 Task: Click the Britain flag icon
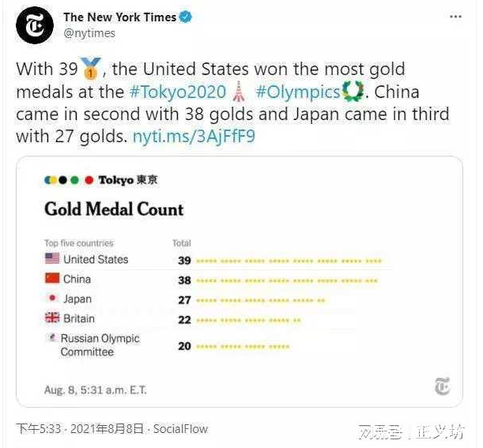[x=52, y=318]
